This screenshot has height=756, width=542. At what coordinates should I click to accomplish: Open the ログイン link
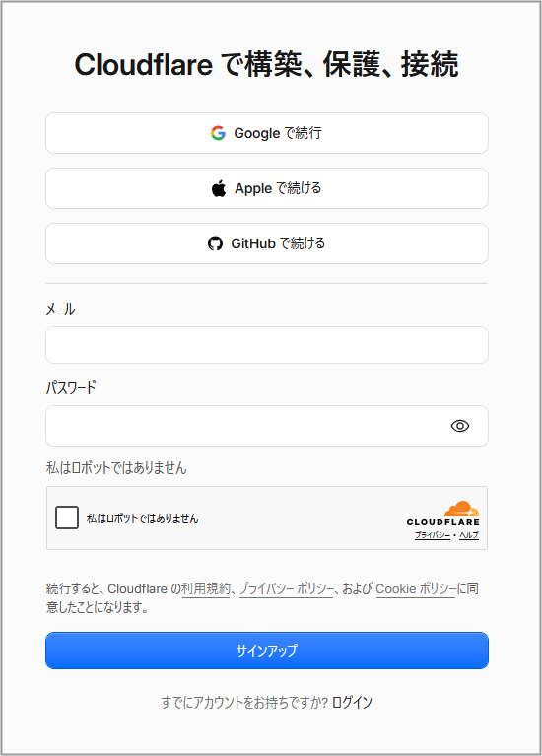352,703
